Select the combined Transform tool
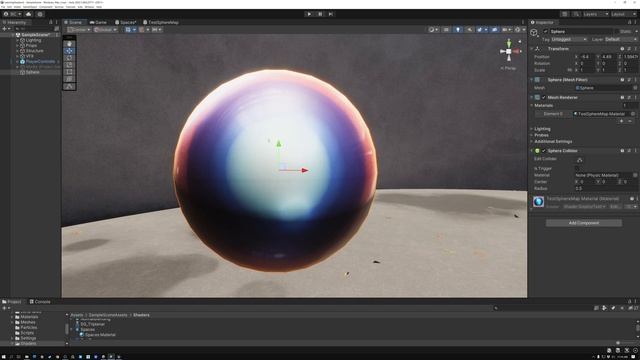640x360 pixels. pos(69,78)
